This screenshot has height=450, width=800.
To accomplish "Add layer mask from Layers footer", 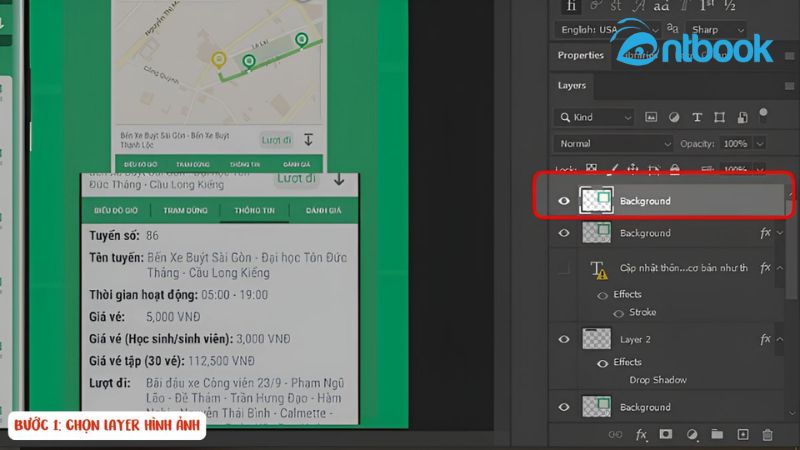I will (665, 434).
